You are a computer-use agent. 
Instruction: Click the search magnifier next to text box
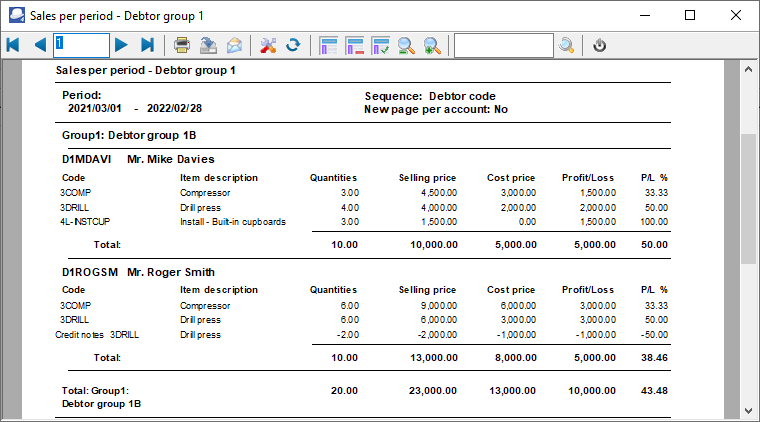pyautogui.click(x=567, y=45)
